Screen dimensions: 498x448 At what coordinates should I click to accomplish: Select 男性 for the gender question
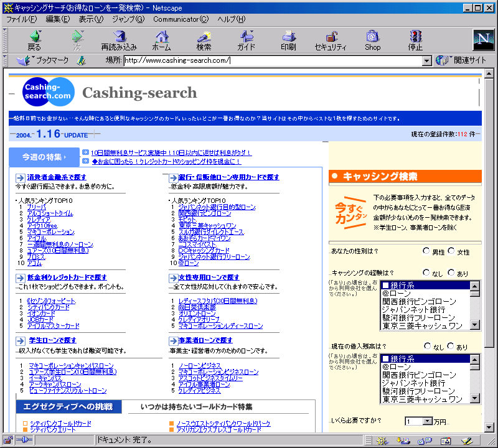tap(426, 251)
